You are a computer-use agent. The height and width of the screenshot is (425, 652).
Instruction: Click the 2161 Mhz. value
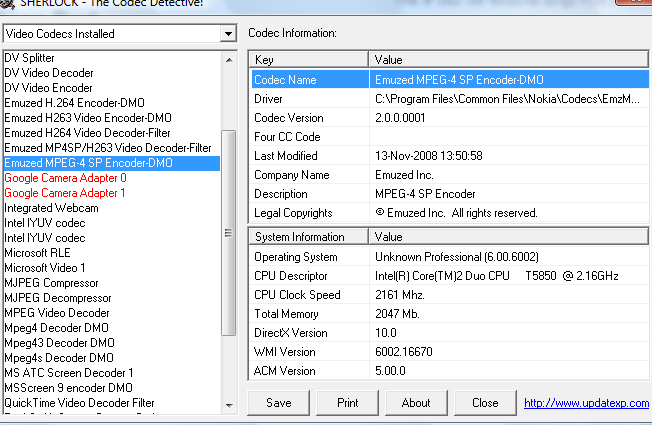400,295
